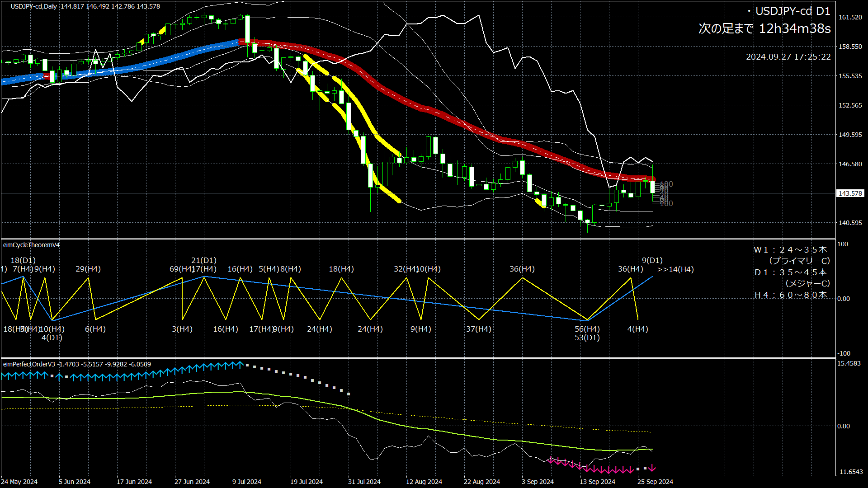Click the 36(H4) label near September peak
The image size is (868, 488).
click(x=630, y=269)
